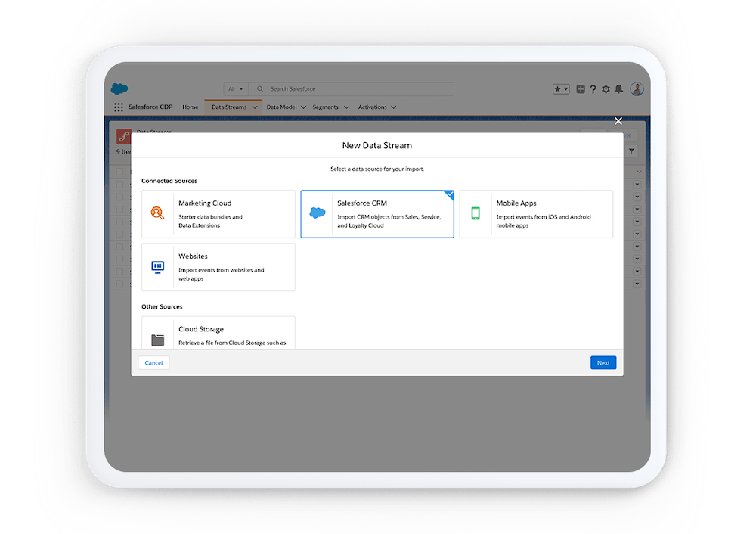Click the Salesforce cloud logo

click(119, 88)
